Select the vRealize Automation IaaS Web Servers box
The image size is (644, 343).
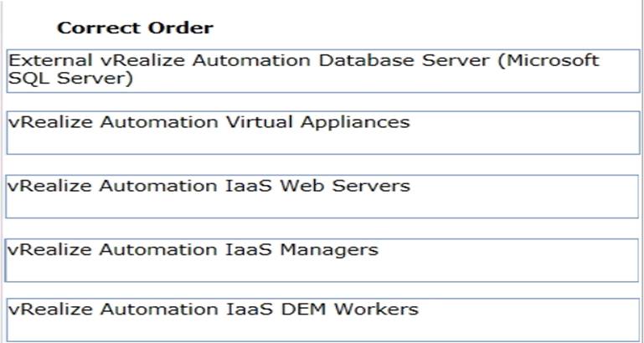tap(322, 196)
